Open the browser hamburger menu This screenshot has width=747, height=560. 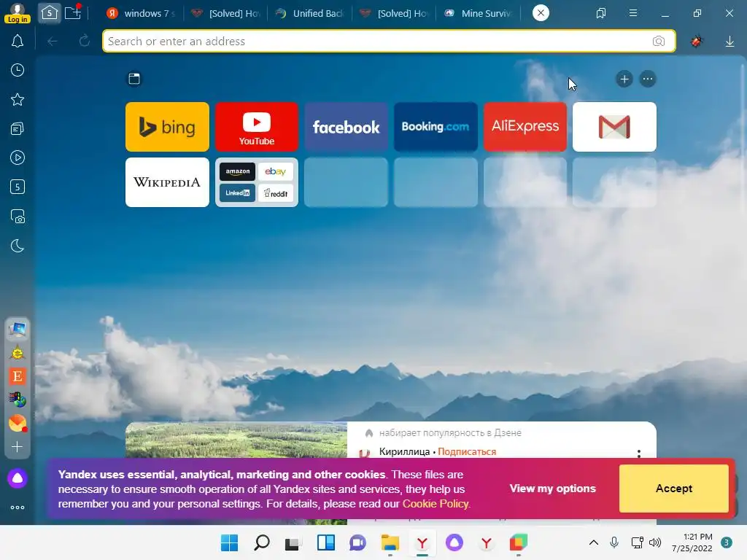(x=633, y=13)
